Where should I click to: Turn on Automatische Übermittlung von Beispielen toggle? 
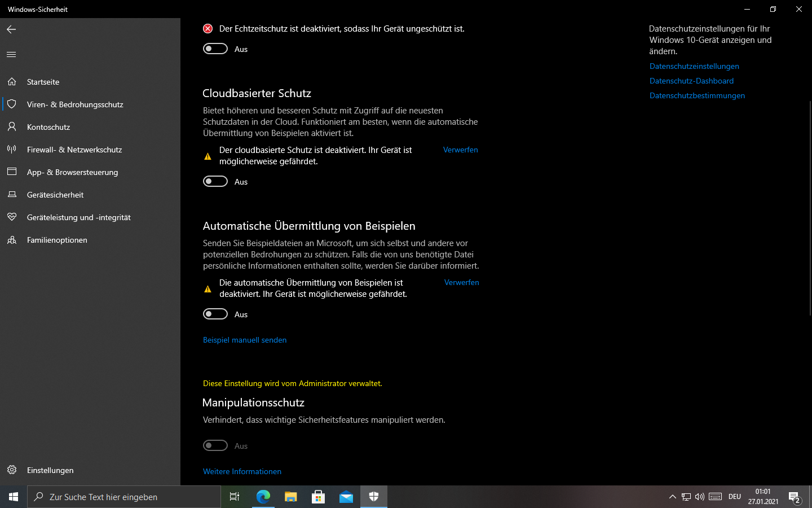coord(215,314)
